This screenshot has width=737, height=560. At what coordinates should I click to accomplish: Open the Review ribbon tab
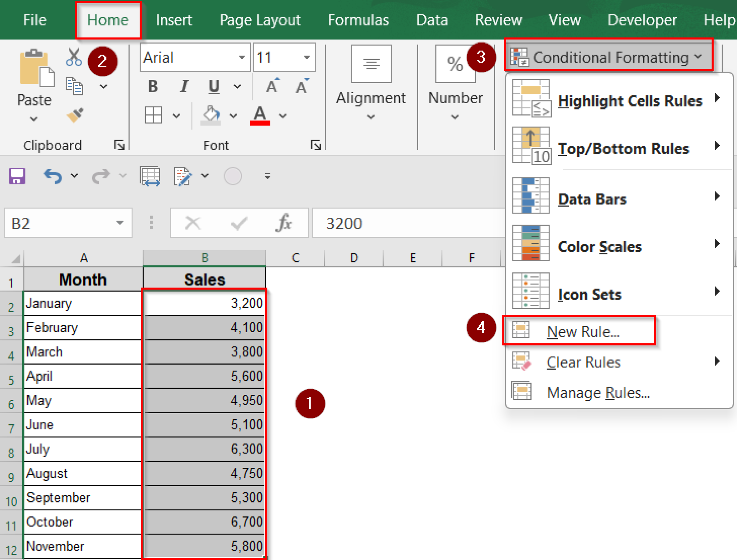point(498,20)
